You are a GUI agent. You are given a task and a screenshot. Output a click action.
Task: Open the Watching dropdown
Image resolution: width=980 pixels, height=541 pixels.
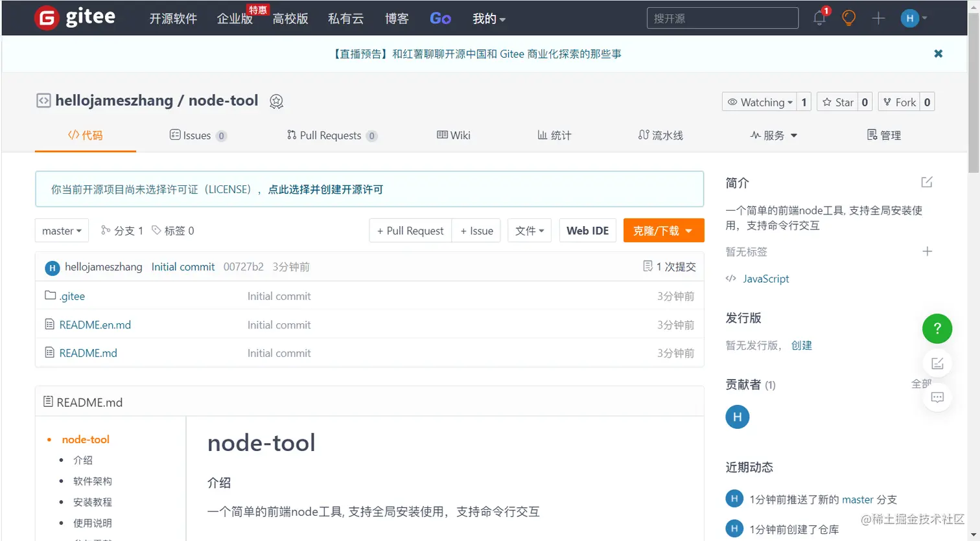(759, 102)
